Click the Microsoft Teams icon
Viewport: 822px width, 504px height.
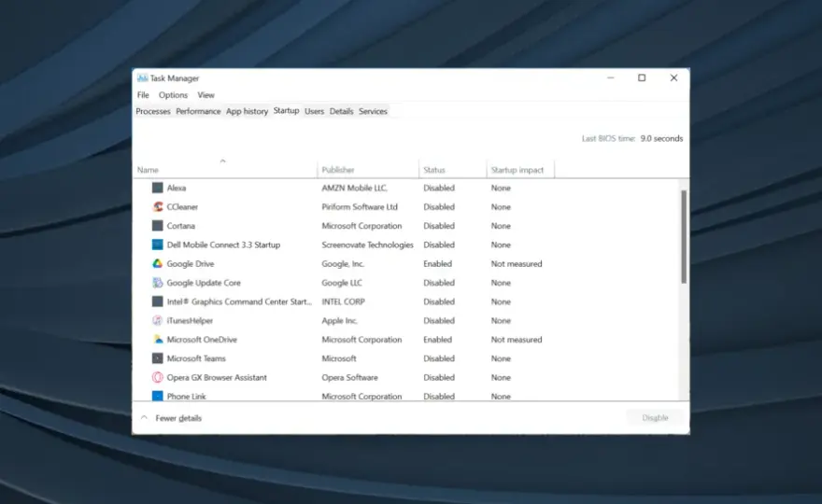coord(157,358)
